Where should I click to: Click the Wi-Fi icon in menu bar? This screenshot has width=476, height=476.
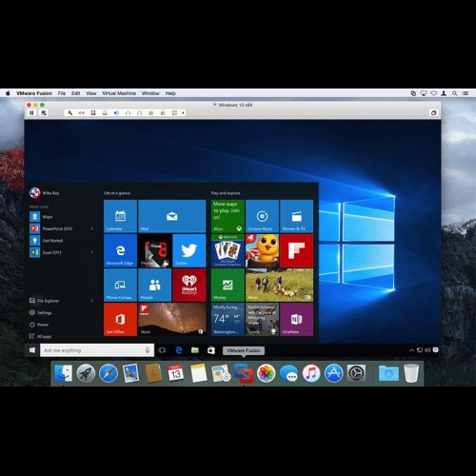coord(434,93)
